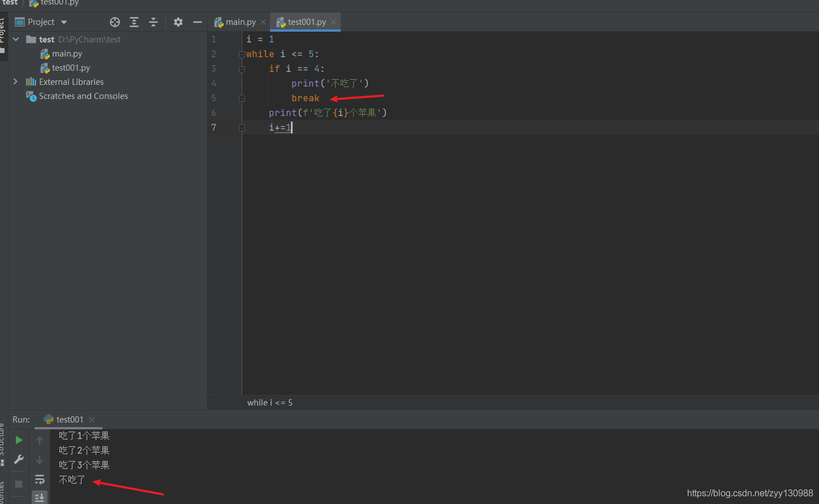Click the Expand All icon in Project panel
Image resolution: width=819 pixels, height=504 pixels.
(134, 22)
